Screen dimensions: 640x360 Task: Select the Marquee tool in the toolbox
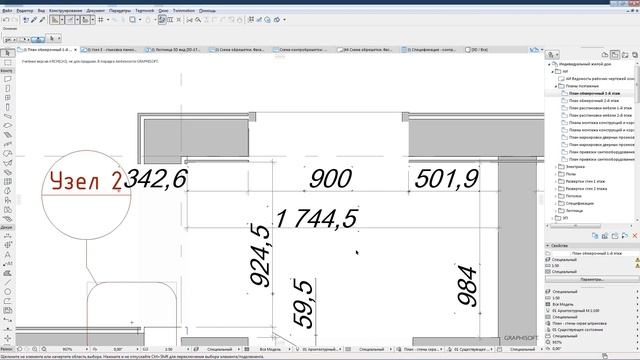[x=7, y=62]
